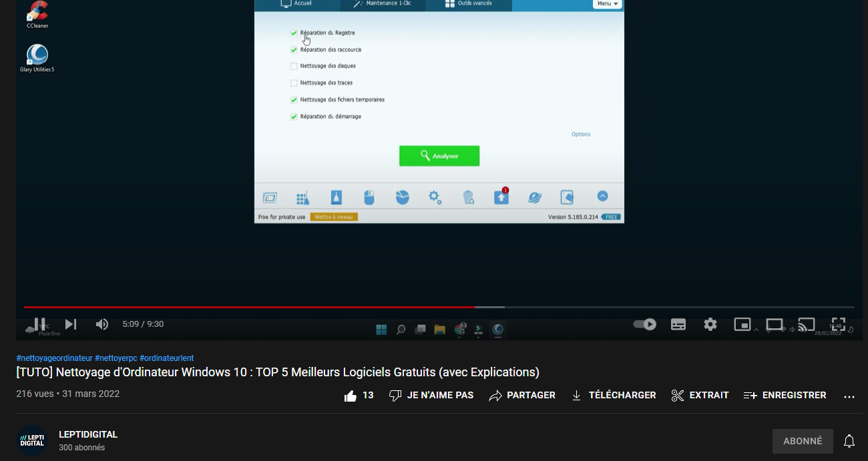Click the search magnifier in video taskbar
The height and width of the screenshot is (461, 868).
coord(401,330)
